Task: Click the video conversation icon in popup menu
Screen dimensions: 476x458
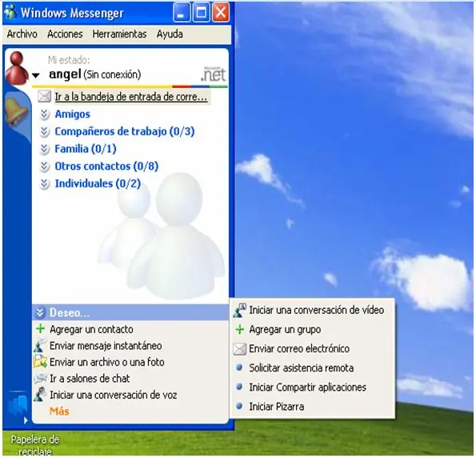Action: (x=240, y=310)
